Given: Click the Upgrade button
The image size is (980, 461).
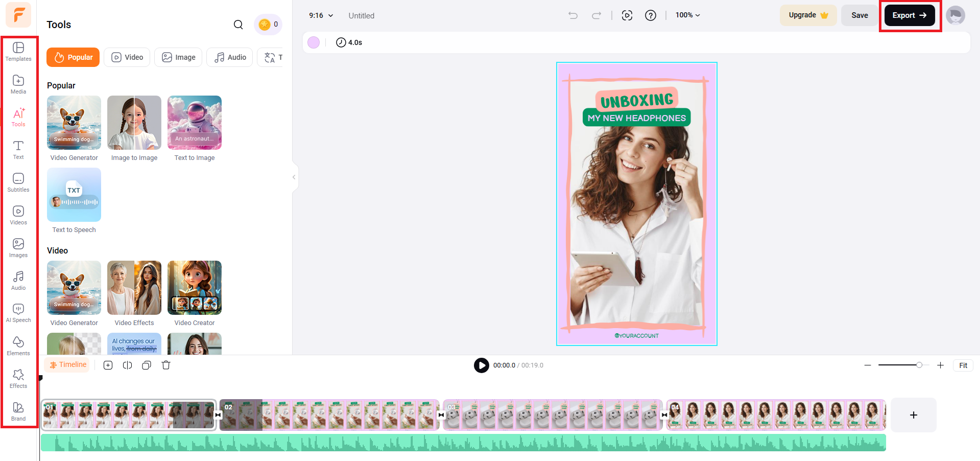Looking at the screenshot, I should point(807,15).
